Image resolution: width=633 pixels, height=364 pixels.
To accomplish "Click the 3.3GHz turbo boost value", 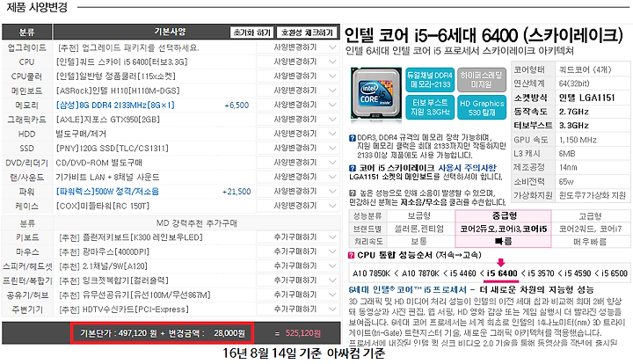I will [x=573, y=126].
